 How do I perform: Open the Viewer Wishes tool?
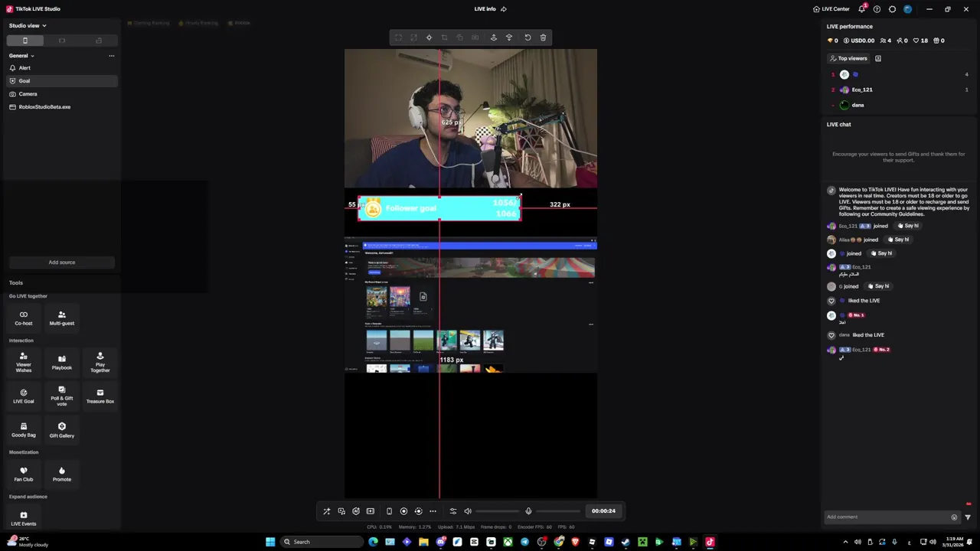[24, 362]
